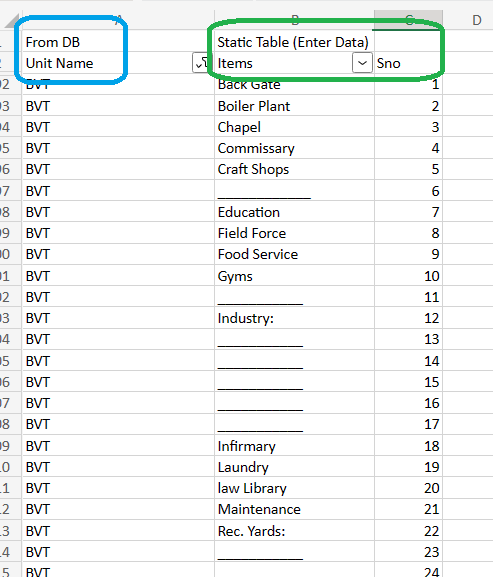
Task: Select the Sno cell with value 6
Action: point(408,191)
